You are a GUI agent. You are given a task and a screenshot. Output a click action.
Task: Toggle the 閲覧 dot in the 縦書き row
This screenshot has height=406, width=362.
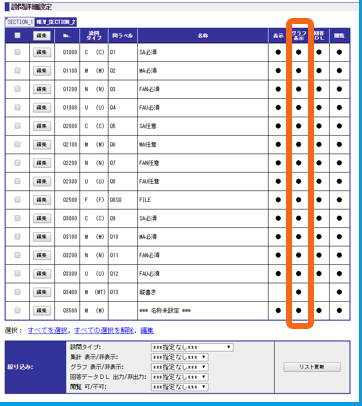[x=339, y=292]
